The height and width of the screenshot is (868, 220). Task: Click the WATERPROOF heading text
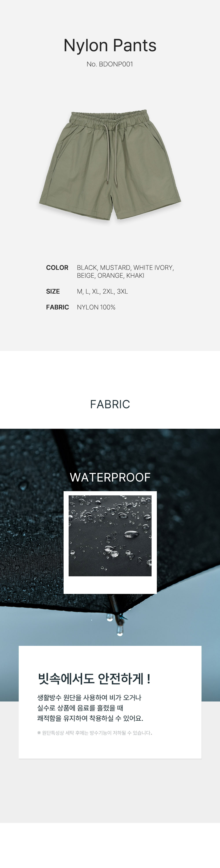(x=110, y=478)
